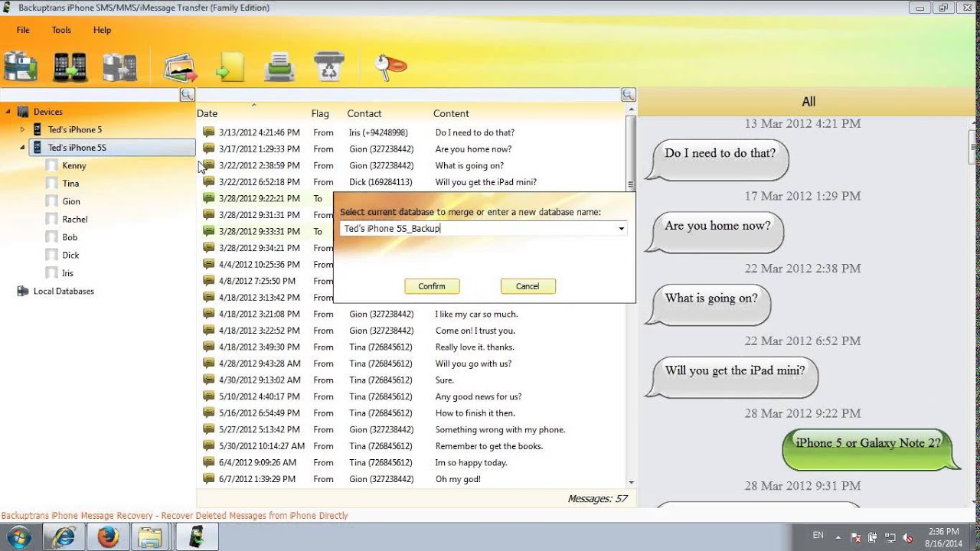Click the Ted's iPhone 5 device icon
Screen dimensions: 980x551
point(37,129)
